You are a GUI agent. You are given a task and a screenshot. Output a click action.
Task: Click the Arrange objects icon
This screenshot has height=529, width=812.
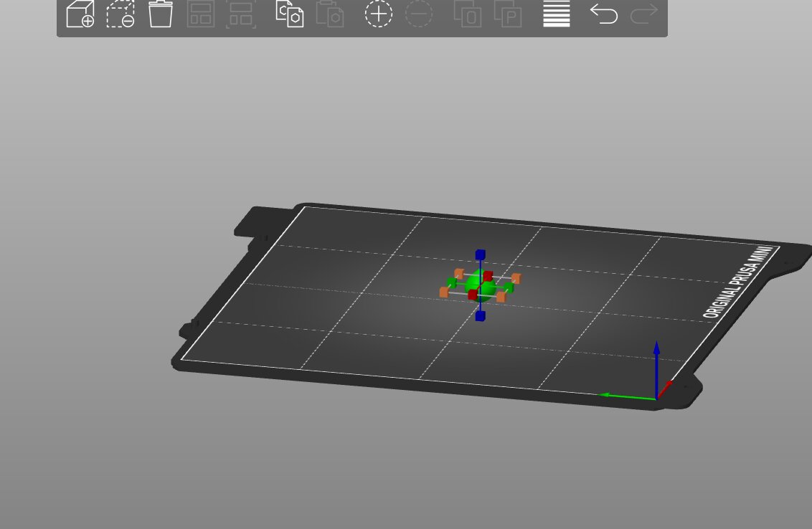click(200, 14)
